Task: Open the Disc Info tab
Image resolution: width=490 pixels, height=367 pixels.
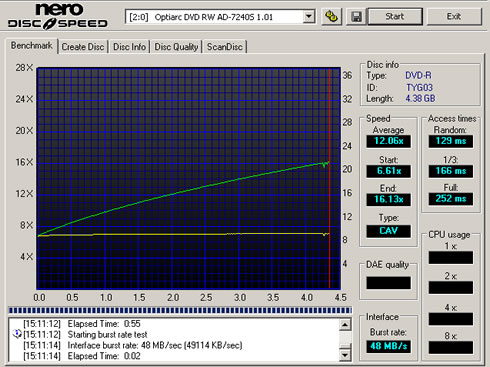Action: point(129,47)
